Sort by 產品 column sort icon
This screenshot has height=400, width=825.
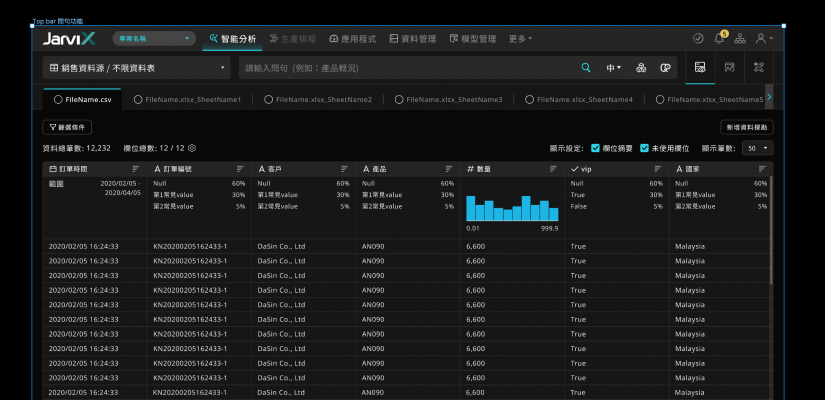point(449,169)
